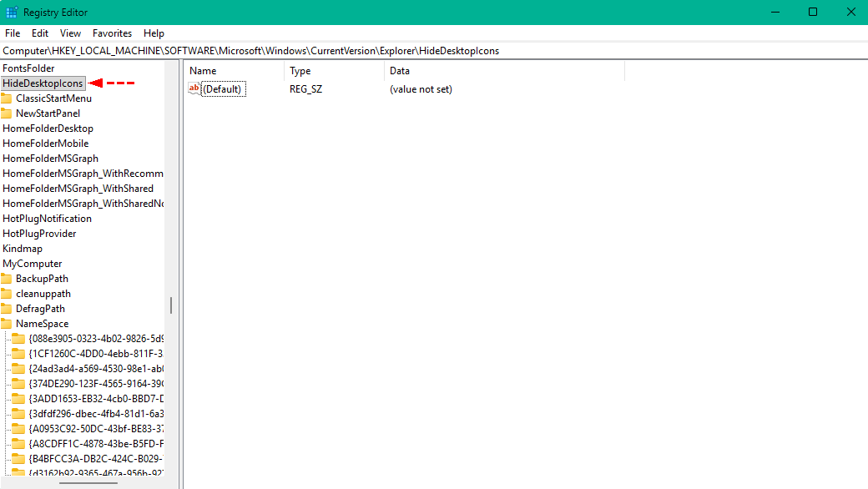Click the (Default) string value icon
The height and width of the screenshot is (489, 868).
pyautogui.click(x=194, y=89)
